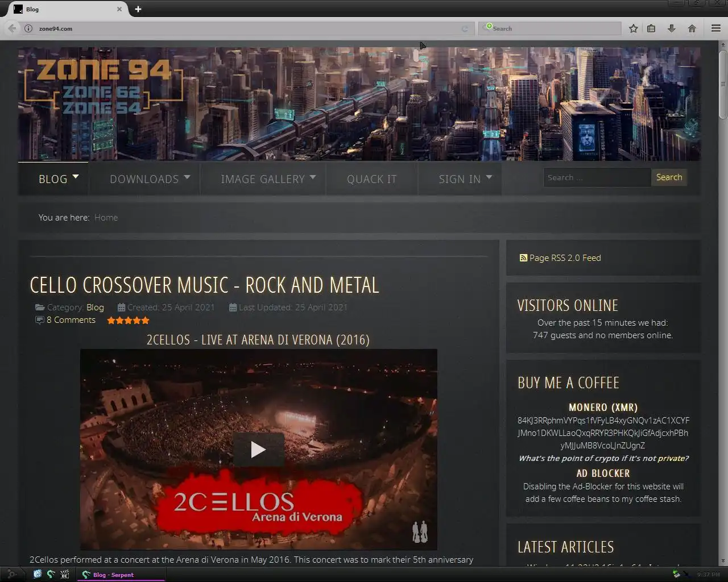The width and height of the screenshot is (728, 582).
Task: Click the LATEST ARTICLES heading
Action: coord(565,547)
